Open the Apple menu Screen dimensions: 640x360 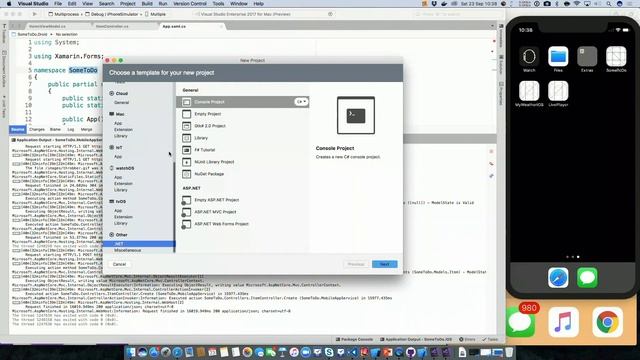click(x=9, y=4)
